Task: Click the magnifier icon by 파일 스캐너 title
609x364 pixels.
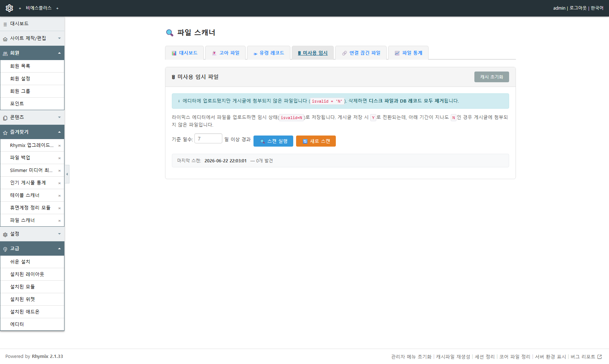Action: pyautogui.click(x=170, y=33)
